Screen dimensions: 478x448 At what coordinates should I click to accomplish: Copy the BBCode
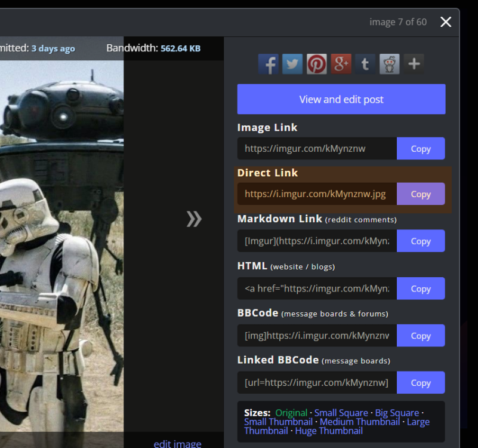[421, 335]
